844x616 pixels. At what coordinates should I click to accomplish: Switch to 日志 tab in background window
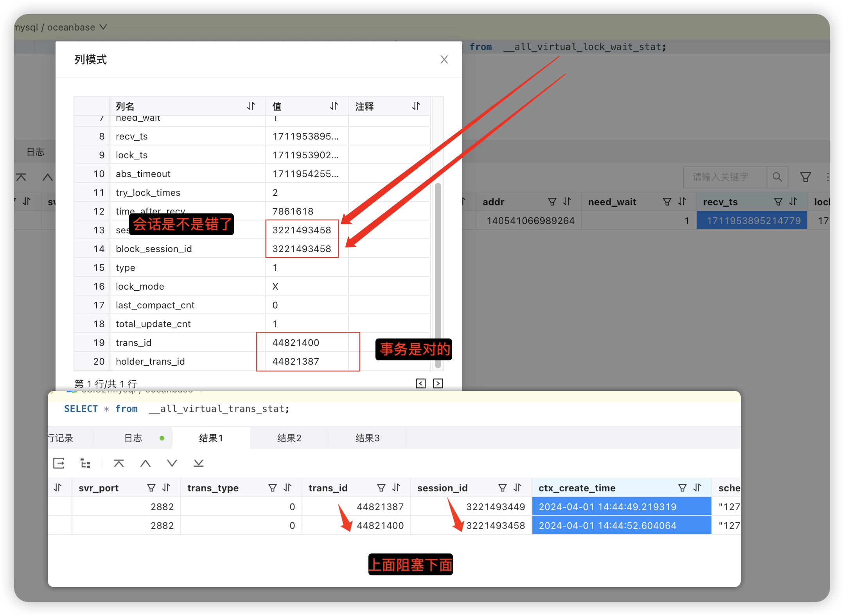point(36,152)
